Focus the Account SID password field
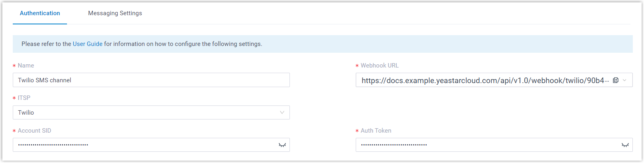The image size is (644, 163). pos(144,145)
